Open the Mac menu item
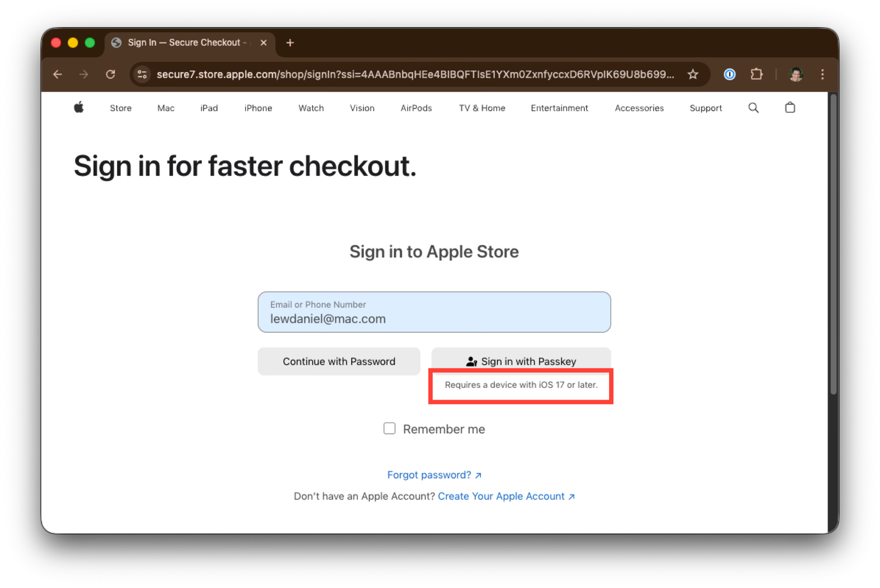Image resolution: width=880 pixels, height=588 pixels. 166,108
